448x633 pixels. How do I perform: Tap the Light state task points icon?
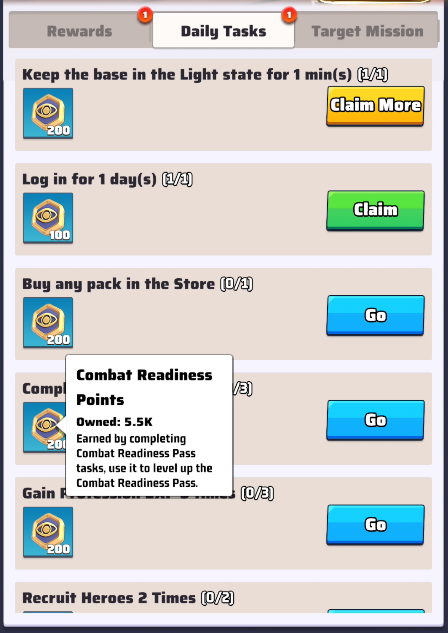[48, 113]
